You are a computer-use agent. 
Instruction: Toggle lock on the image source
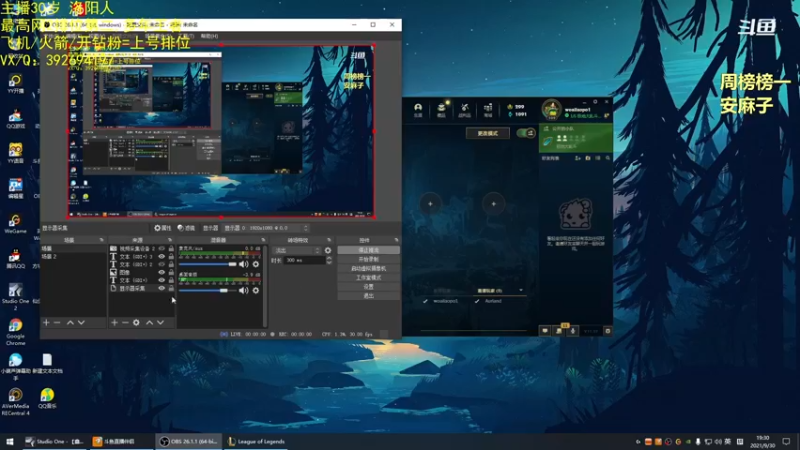coord(171,272)
